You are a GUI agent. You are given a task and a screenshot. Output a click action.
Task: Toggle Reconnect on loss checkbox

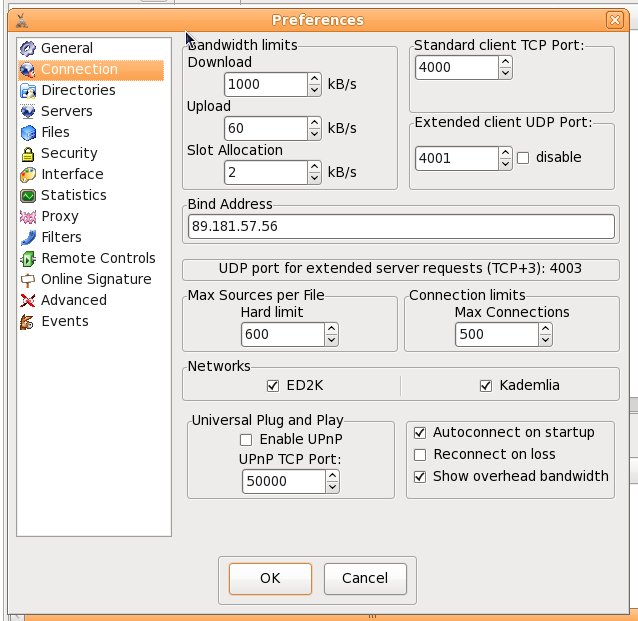click(420, 454)
